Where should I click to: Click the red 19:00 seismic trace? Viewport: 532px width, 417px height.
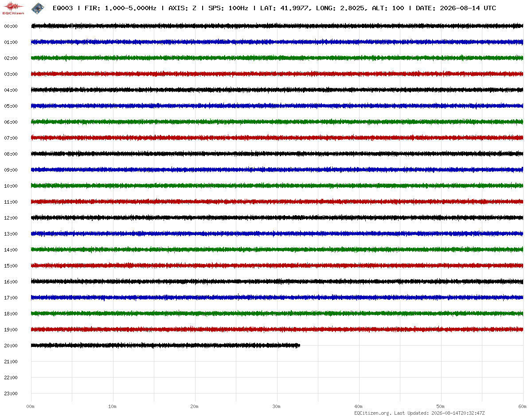(x=277, y=330)
